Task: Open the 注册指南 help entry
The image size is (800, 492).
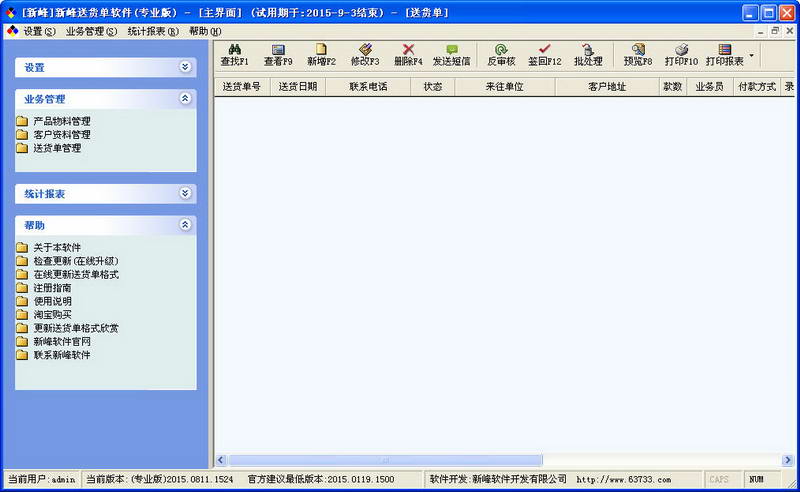Action: pos(44,288)
